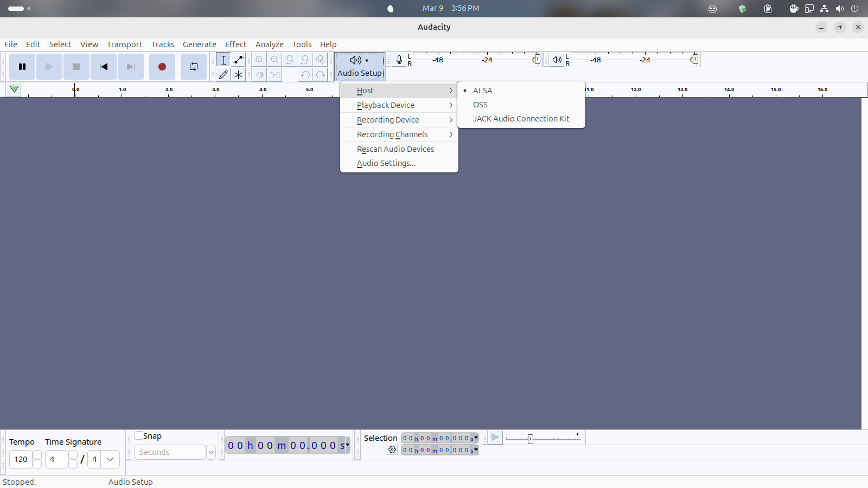This screenshot has width=868, height=488.
Task: Open the Effect menu
Action: click(x=235, y=44)
